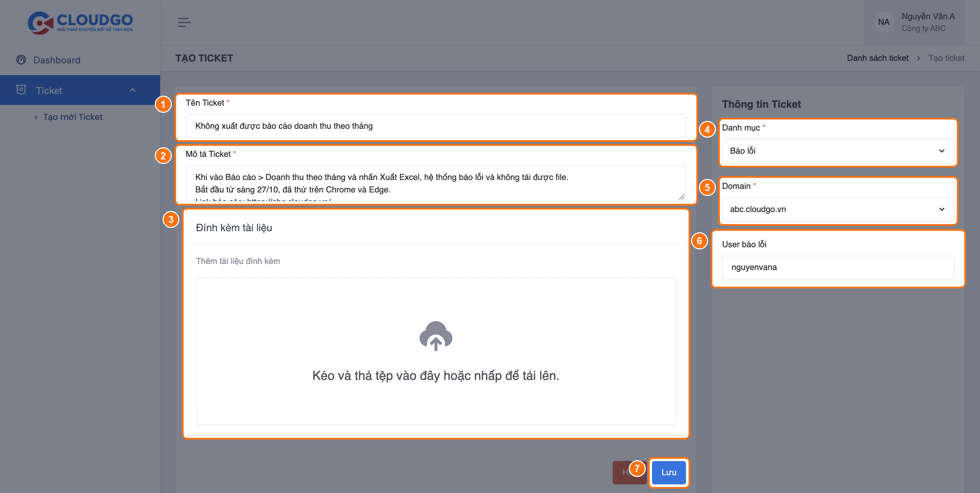Click the User báo lỗi input field
Screen dimensions: 980x493
[x=838, y=267]
